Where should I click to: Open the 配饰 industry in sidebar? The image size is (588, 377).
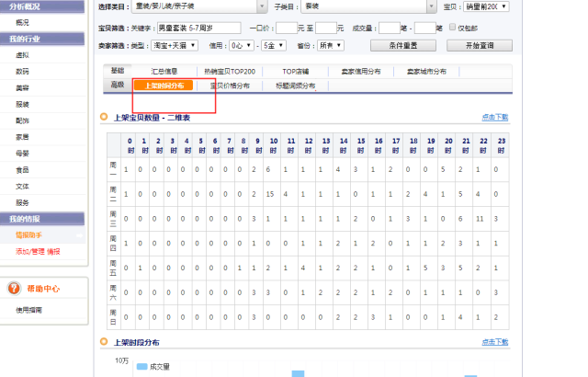(22, 120)
